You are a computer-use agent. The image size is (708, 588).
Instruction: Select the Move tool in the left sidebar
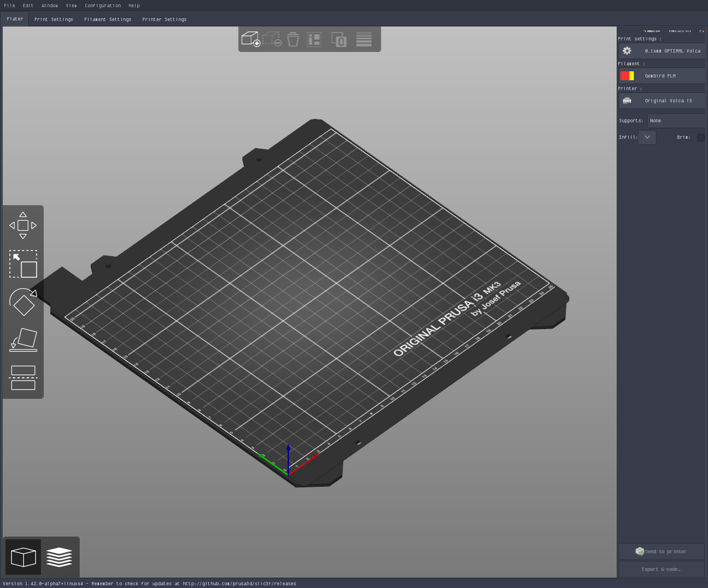[x=23, y=225]
